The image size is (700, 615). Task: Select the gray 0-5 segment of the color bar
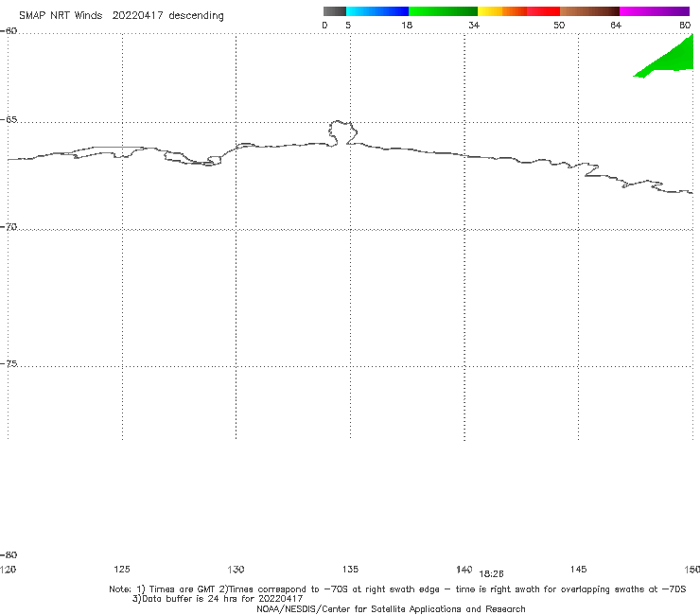334,11
